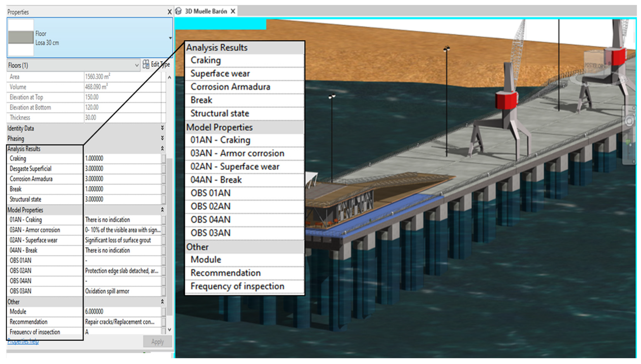Close the 3D Muelle Barón view tab
Screen dimensions: 641x364
click(233, 11)
